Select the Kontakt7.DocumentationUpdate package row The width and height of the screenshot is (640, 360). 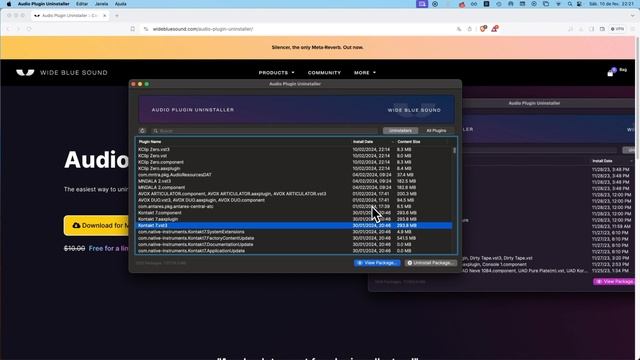click(294, 244)
